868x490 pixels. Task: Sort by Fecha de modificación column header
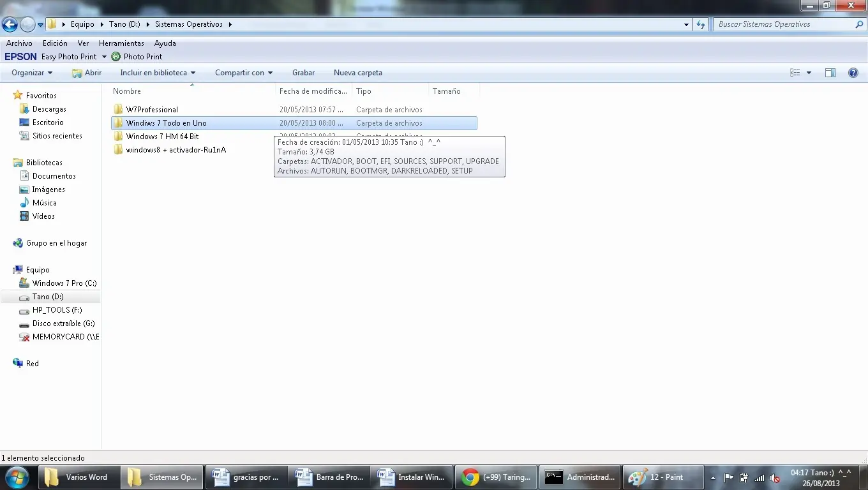[x=313, y=91]
